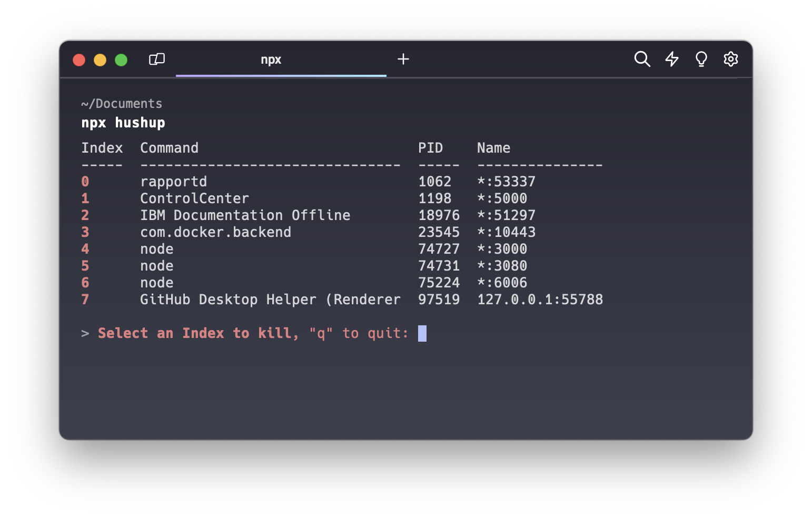The image size is (812, 518).
Task: Click the cursor after the kill prompt
Action: 422,333
